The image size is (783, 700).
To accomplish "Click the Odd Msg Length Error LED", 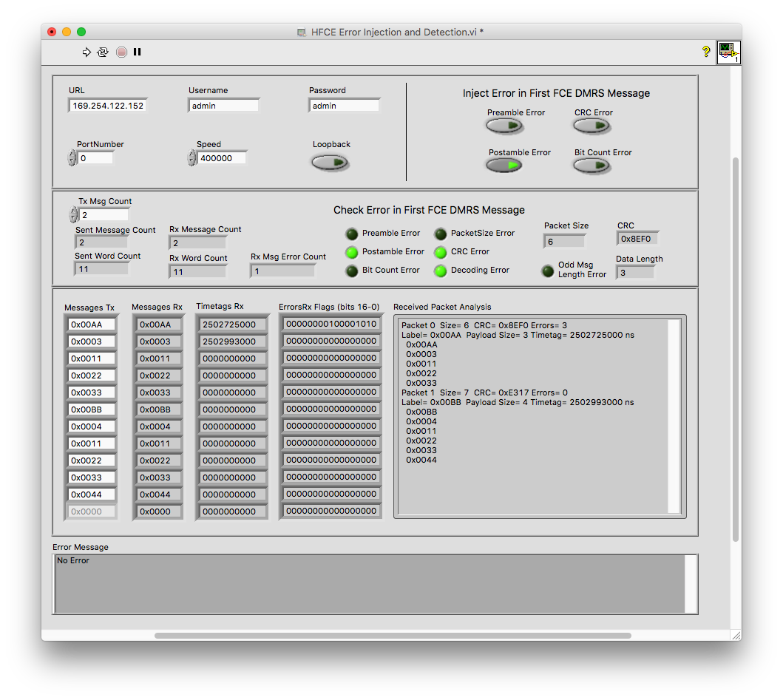I will pos(548,271).
